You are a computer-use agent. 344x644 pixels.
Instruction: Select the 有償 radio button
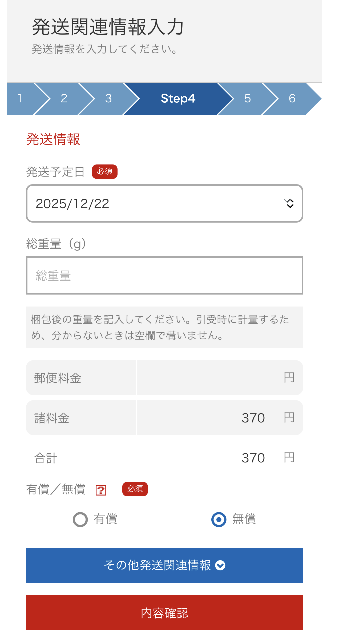80,519
